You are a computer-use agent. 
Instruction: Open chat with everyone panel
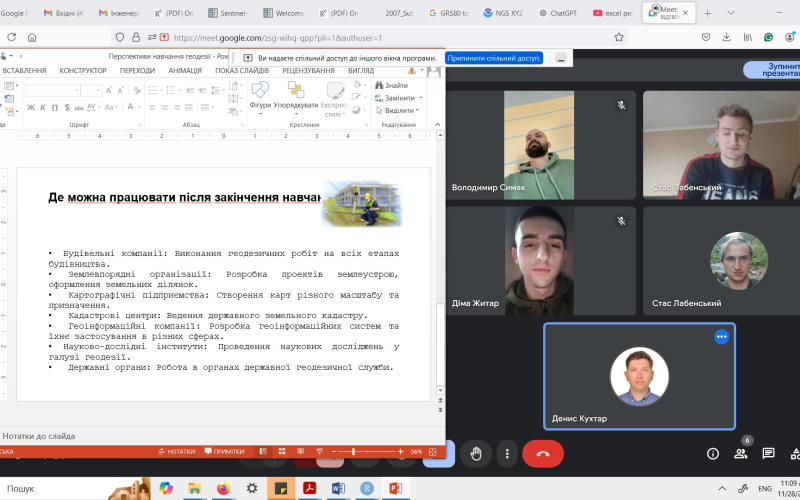[768, 454]
